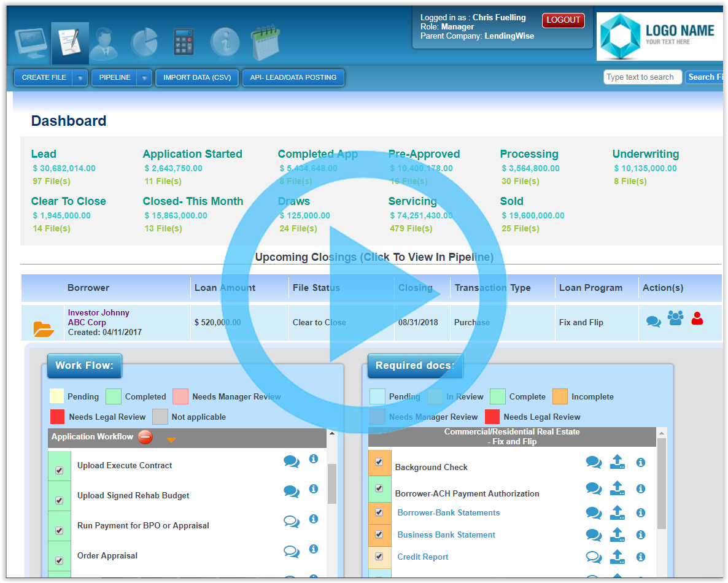Expand the CREATE FILE dropdown arrow
Image resolution: width=728 pixels, height=583 pixels.
[x=80, y=77]
